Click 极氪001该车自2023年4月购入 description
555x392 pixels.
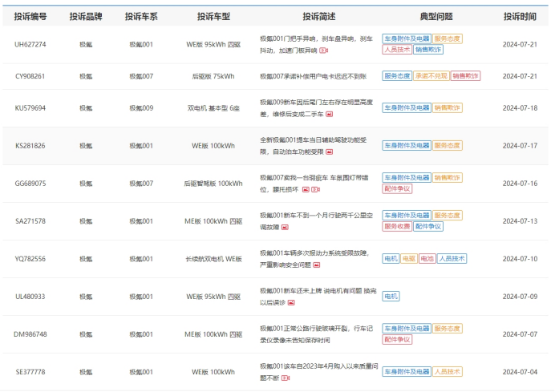(318, 372)
